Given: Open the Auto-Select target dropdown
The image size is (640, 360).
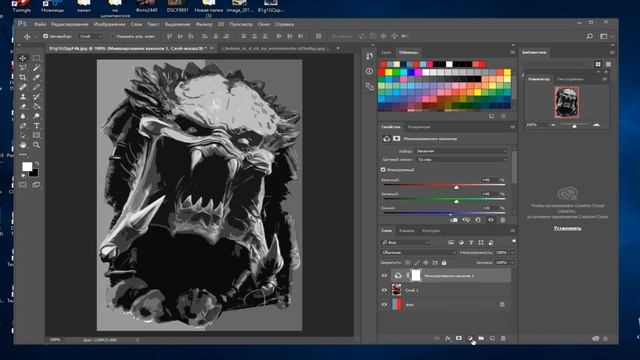Looking at the screenshot, I should [x=91, y=36].
